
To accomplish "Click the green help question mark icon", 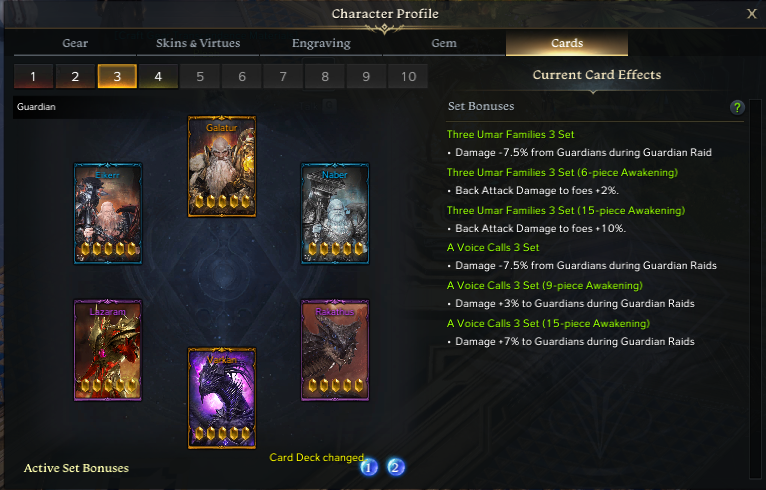I will (x=737, y=107).
